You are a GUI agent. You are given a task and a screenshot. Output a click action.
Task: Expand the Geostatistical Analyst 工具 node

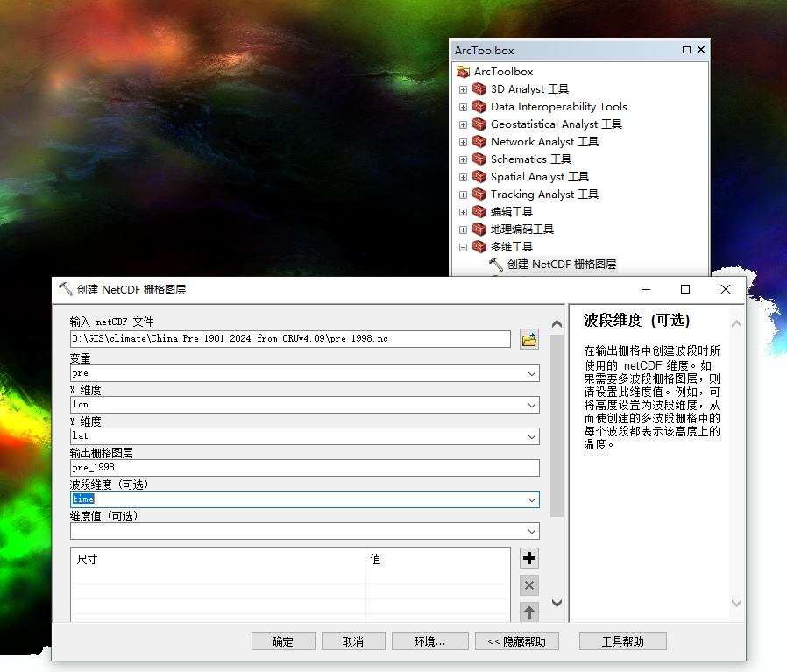(464, 124)
